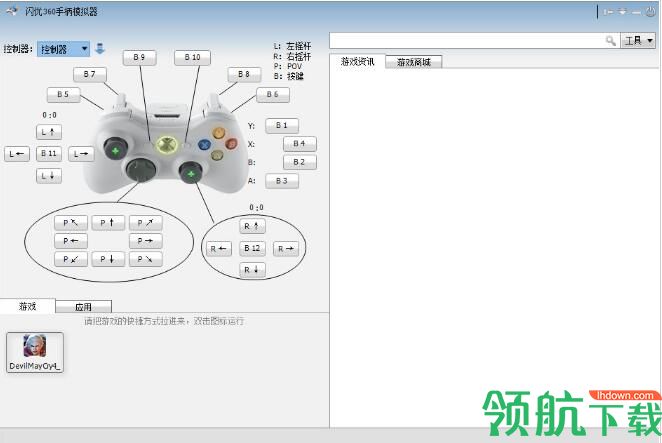The width and height of the screenshot is (662, 443).
Task: Click POV left arrow button
Action: click(x=71, y=241)
